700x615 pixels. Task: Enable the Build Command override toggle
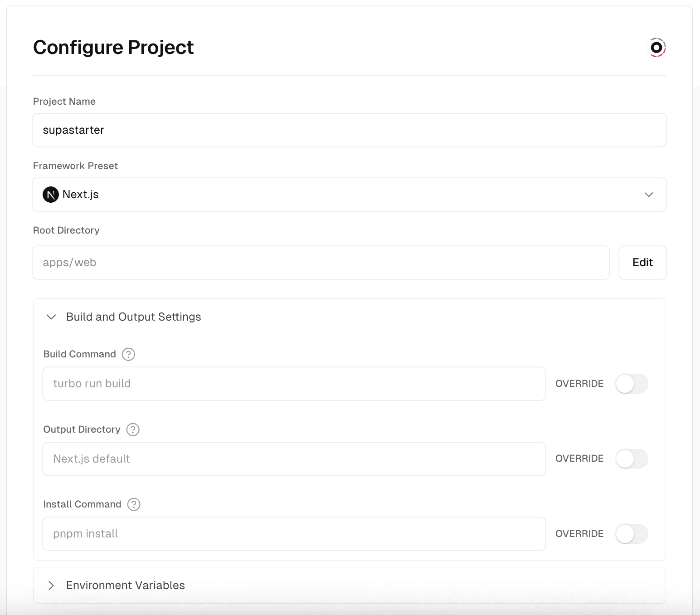(632, 384)
